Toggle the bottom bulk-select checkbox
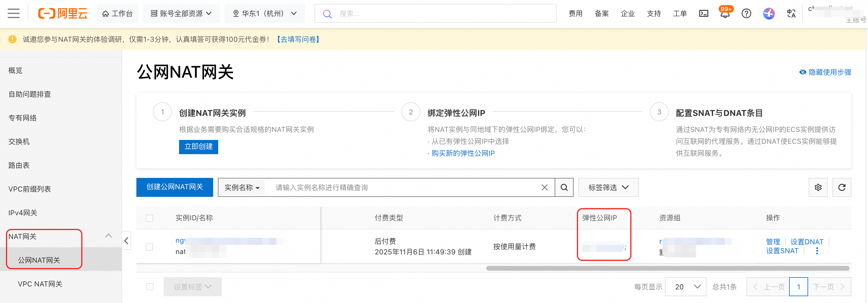868x303 pixels. tap(150, 287)
